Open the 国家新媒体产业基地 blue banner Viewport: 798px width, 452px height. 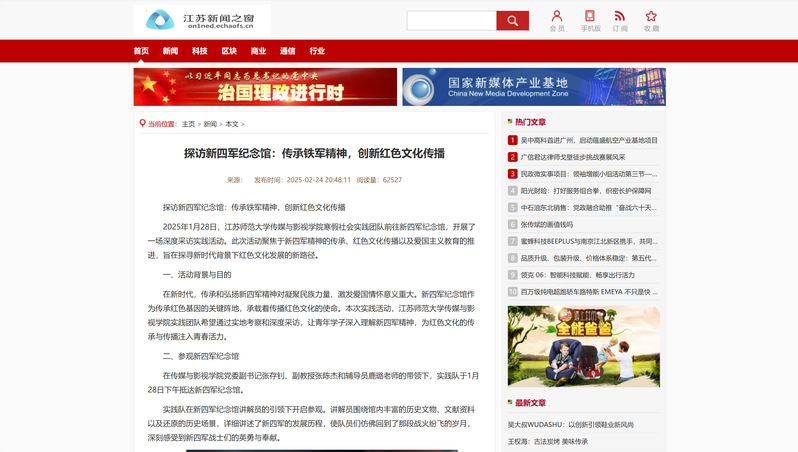click(x=533, y=87)
